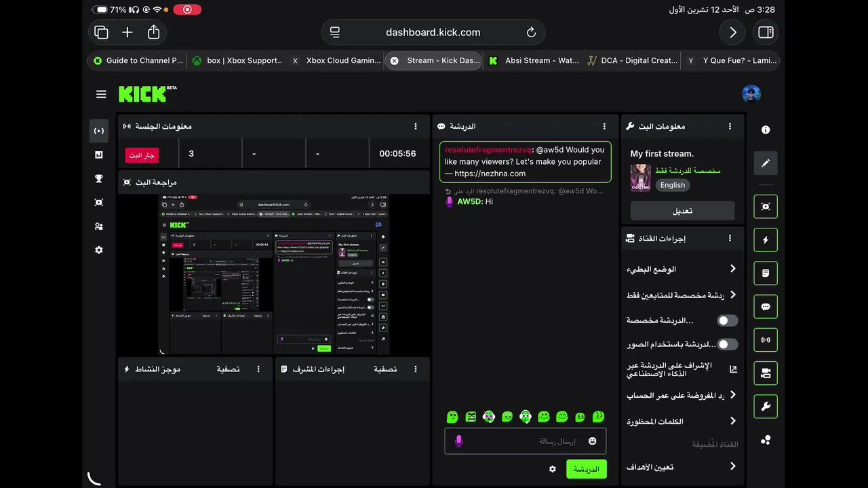Toggle the custom chat switch
Screen dimensions: 868x488
727,321
